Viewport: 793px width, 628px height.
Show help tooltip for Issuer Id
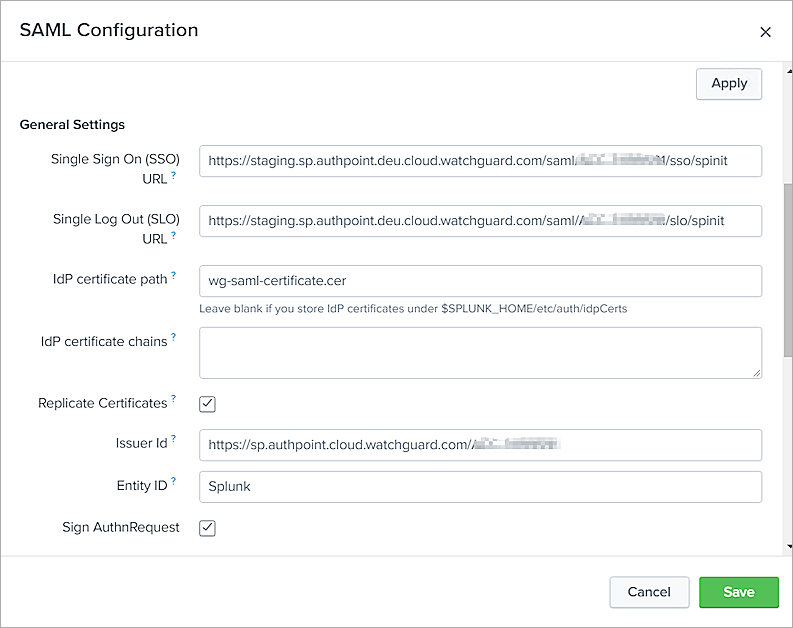click(x=174, y=438)
